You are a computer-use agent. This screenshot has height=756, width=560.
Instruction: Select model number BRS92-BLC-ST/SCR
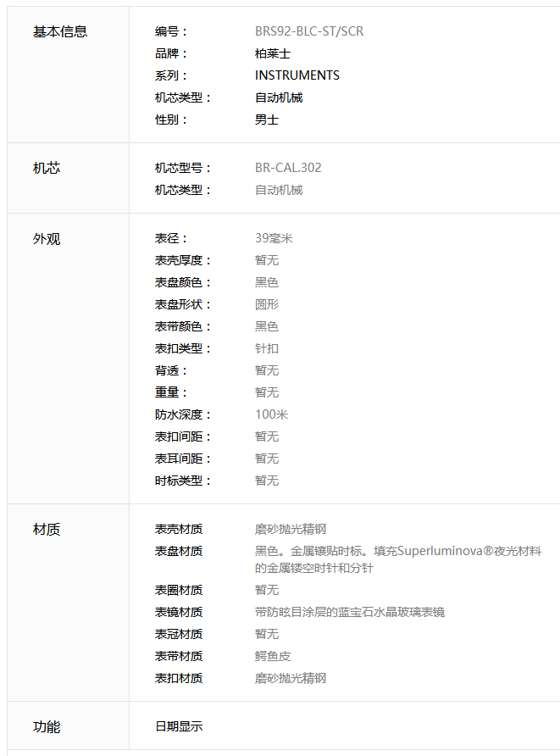(309, 31)
